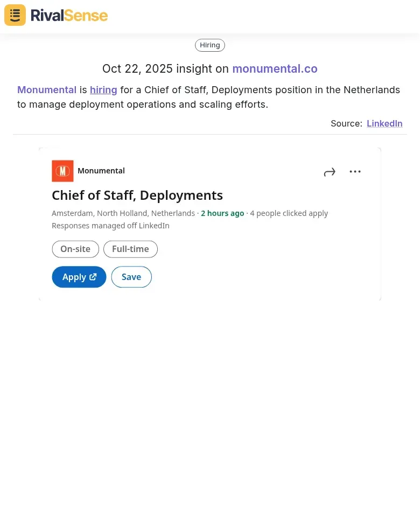Click the RivalSense wordmark text
The image size is (420, 517).
pos(69,16)
